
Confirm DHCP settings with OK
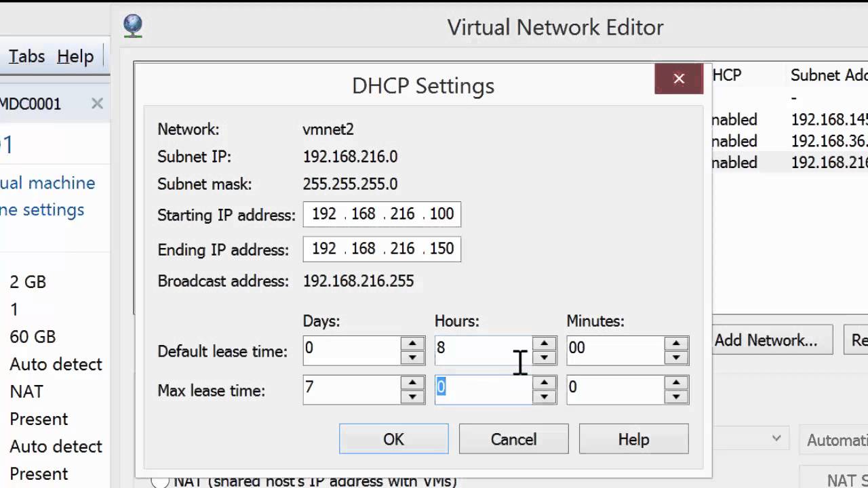pos(394,439)
